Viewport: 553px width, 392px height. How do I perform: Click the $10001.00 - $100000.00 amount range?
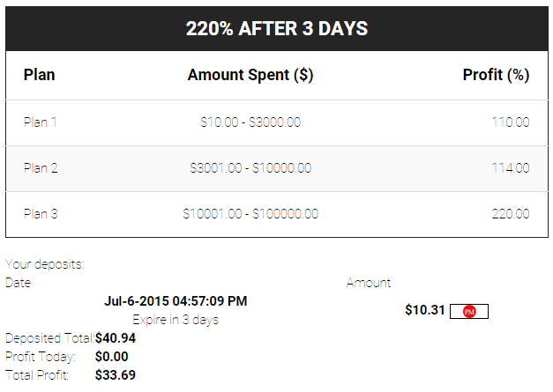tap(250, 214)
